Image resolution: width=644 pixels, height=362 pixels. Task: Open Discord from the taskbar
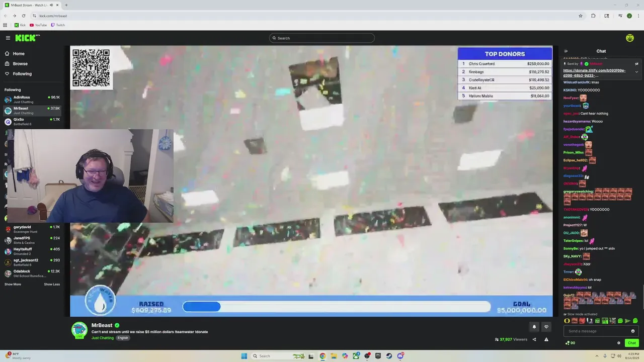pyautogui.click(x=400, y=356)
